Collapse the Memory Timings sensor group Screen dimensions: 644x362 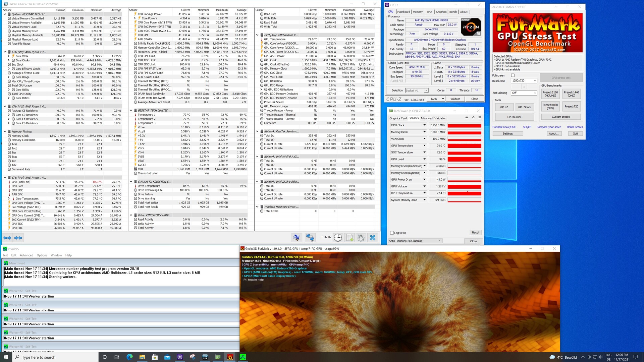pyautogui.click(x=5, y=131)
